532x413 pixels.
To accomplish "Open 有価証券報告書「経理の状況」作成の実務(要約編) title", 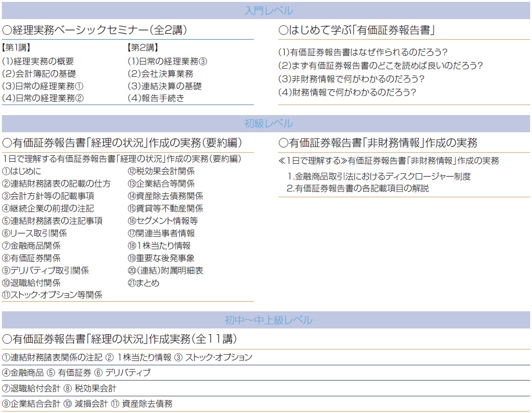I will pyautogui.click(x=122, y=143).
